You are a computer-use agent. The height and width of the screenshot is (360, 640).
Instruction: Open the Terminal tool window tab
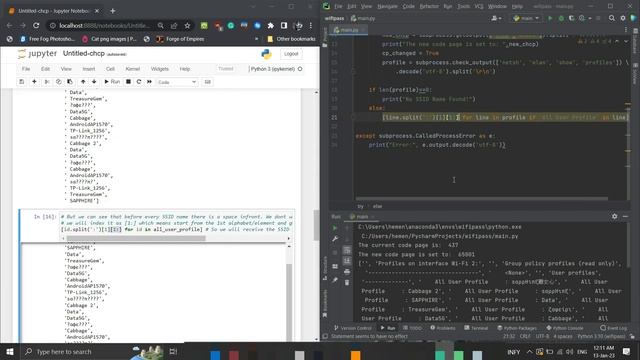476,328
